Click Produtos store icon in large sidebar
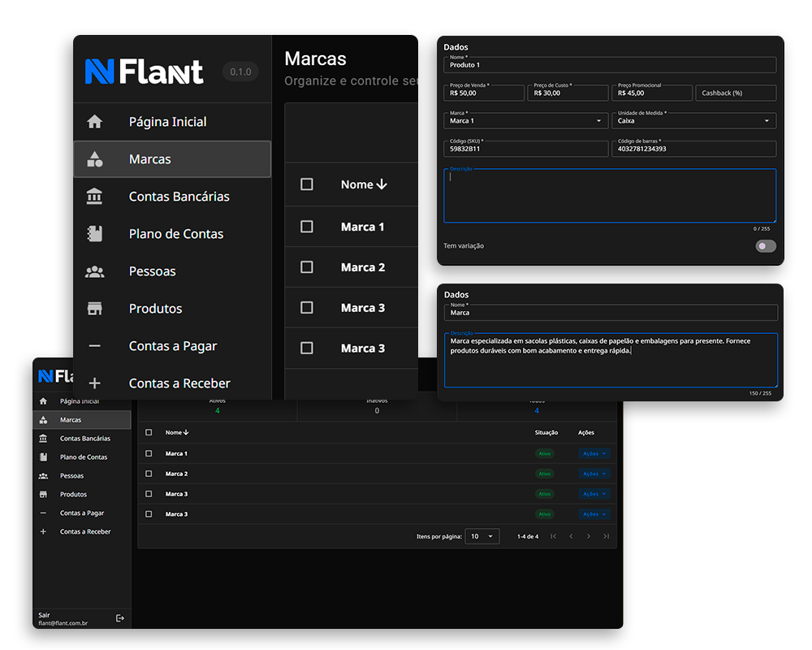This screenshot has width=812, height=650. click(x=95, y=309)
